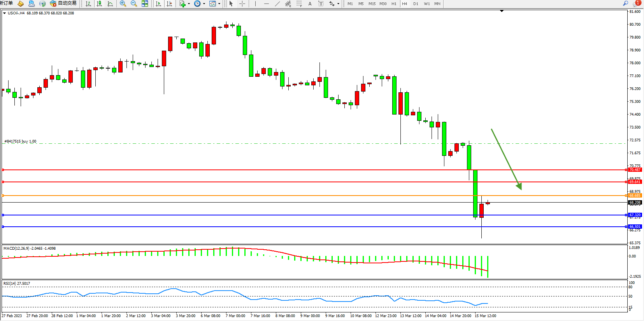Select the horizontal line drawing tool
This screenshot has height=321, width=644.
click(266, 4)
